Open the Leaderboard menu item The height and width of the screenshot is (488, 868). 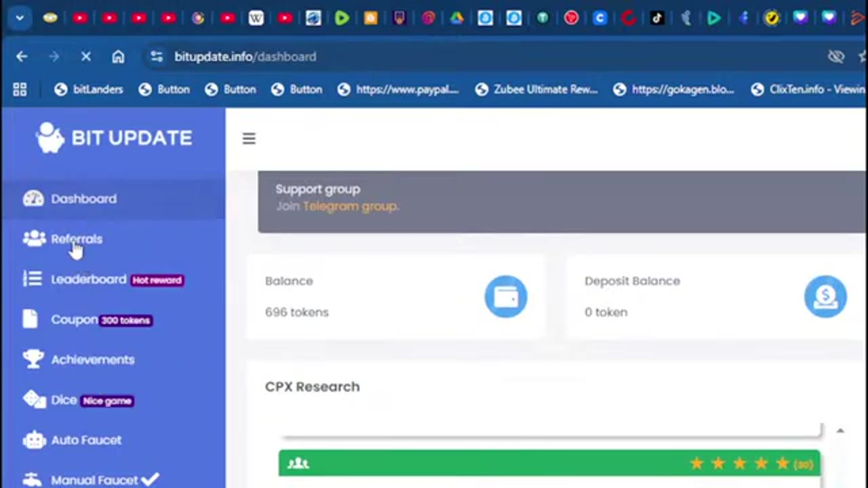pos(113,279)
